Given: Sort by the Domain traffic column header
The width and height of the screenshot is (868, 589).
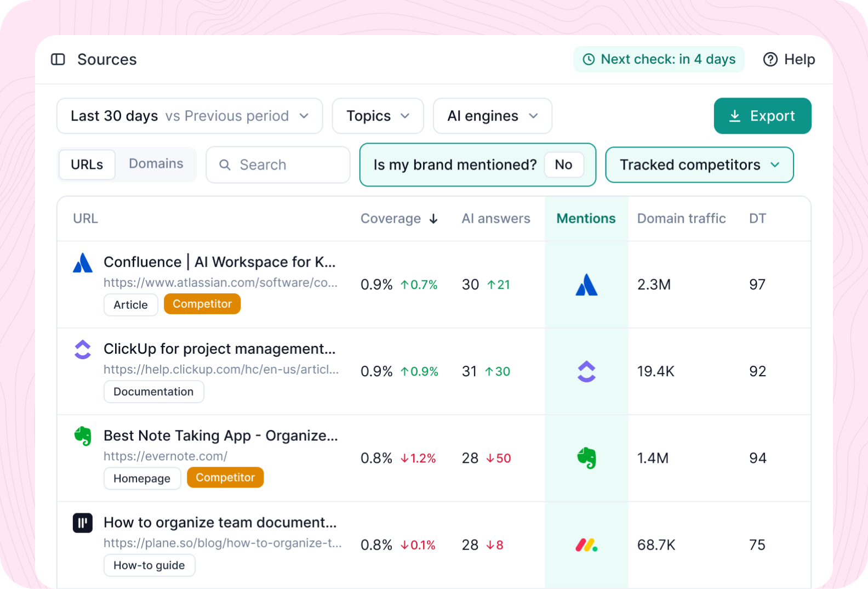Looking at the screenshot, I should coord(682,219).
